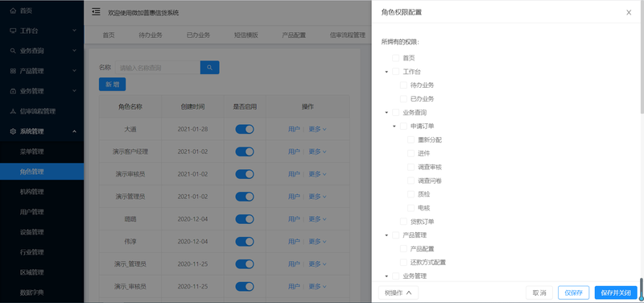644x303 pixels.
Task: Toggle the enable switch for 伟淳
Action: (245, 241)
